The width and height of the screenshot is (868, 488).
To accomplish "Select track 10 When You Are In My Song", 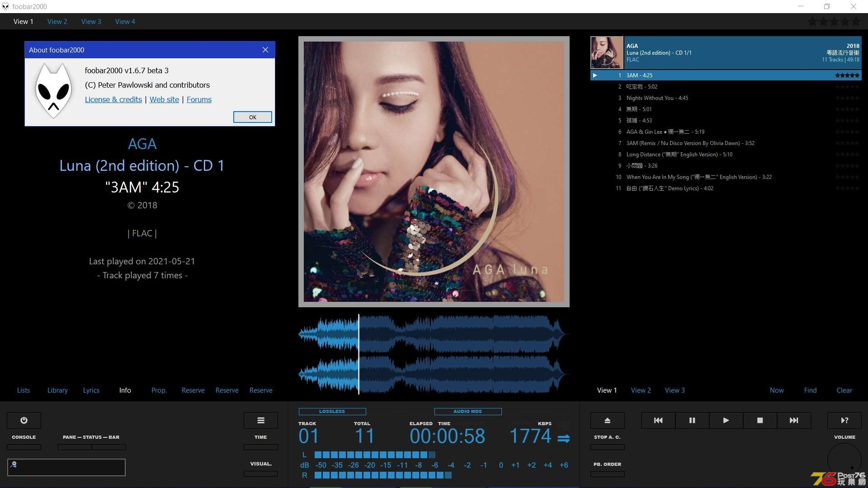I will tap(726, 177).
